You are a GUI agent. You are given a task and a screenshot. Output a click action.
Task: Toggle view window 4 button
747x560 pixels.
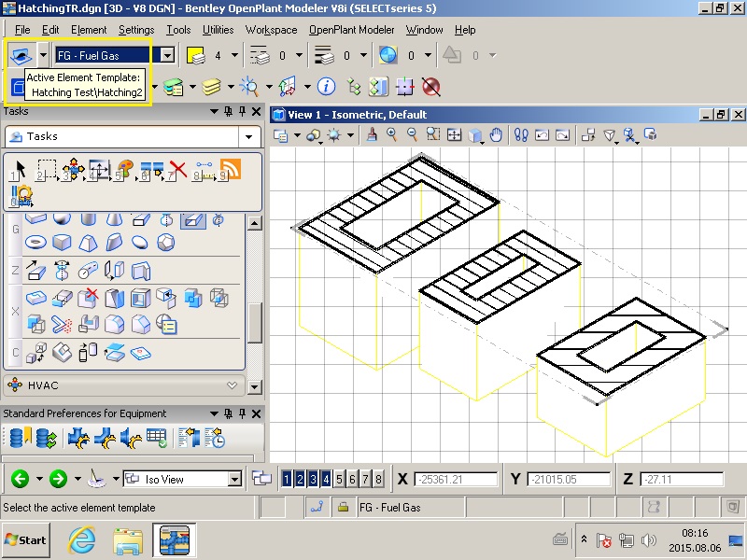[326, 479]
